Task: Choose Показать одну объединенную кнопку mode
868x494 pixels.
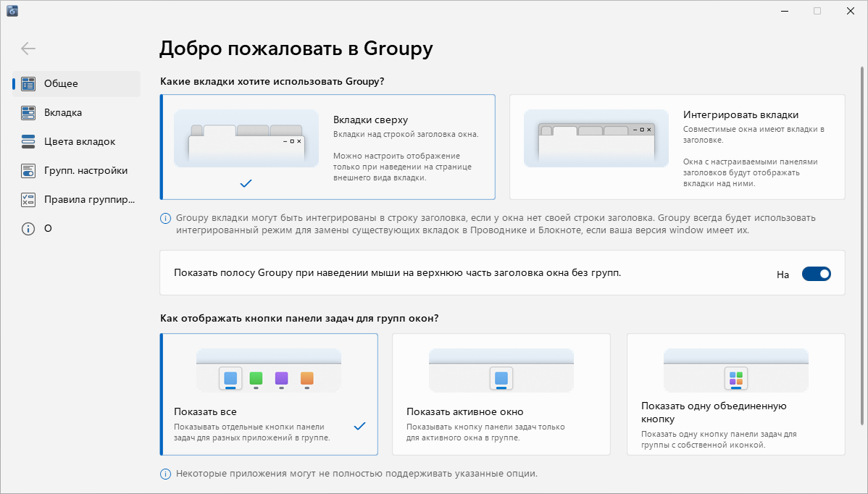Action: pyautogui.click(x=735, y=394)
